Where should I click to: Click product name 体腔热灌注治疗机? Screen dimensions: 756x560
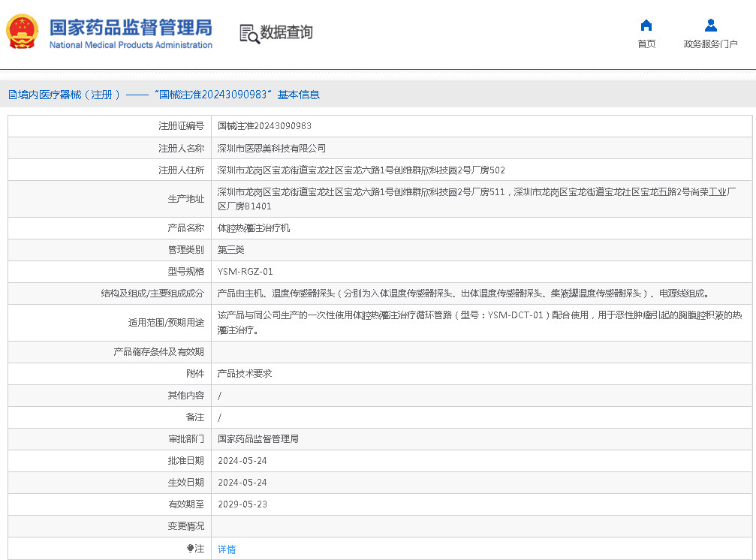(254, 227)
